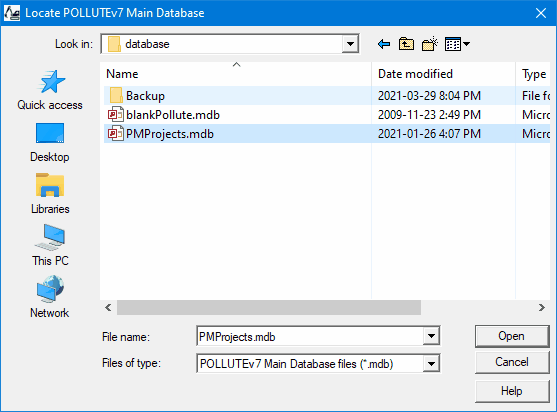
Task: Create a new folder
Action: click(x=429, y=44)
